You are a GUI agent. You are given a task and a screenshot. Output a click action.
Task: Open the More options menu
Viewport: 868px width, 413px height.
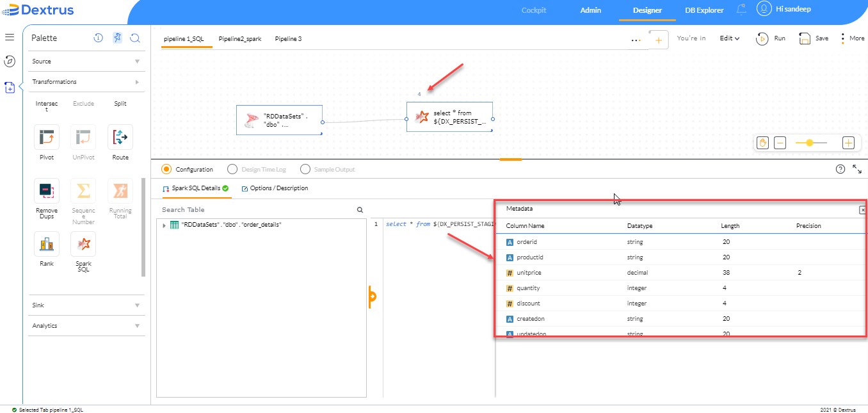[x=852, y=38]
